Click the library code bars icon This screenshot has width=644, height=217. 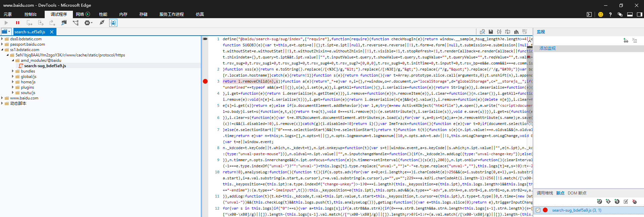516,32
